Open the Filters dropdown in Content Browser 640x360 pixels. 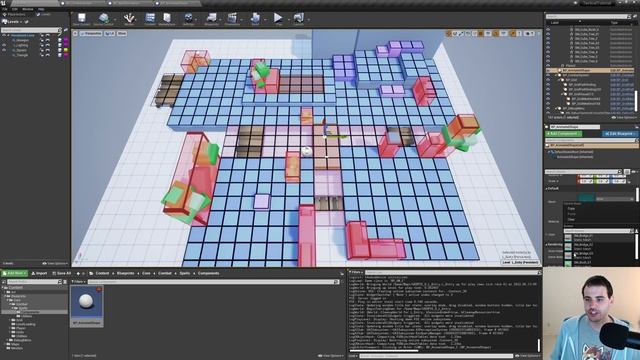point(78,282)
